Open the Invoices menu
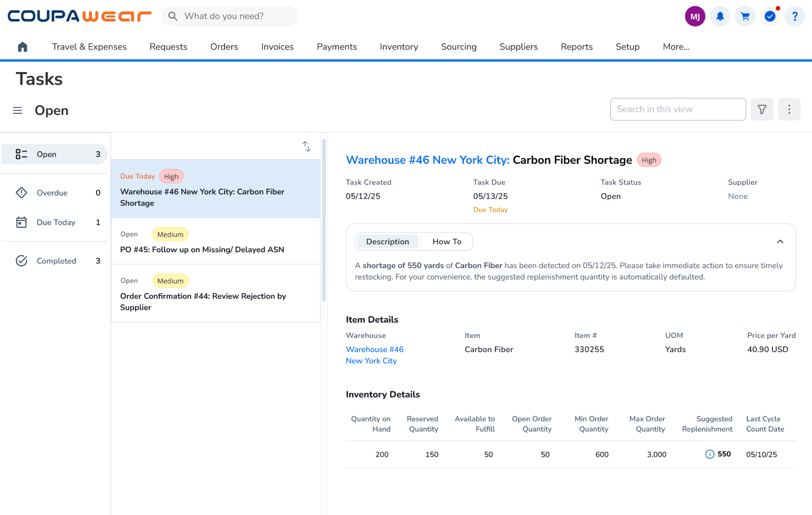 point(278,47)
